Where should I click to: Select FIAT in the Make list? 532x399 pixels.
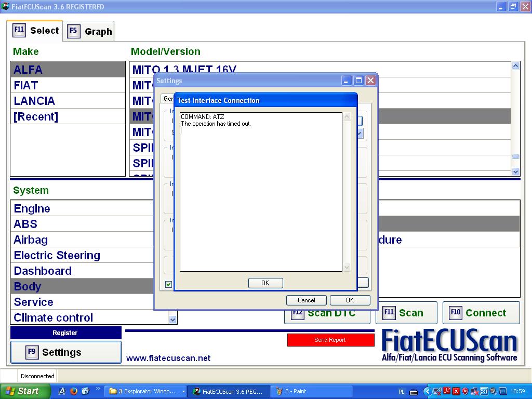[x=68, y=85]
